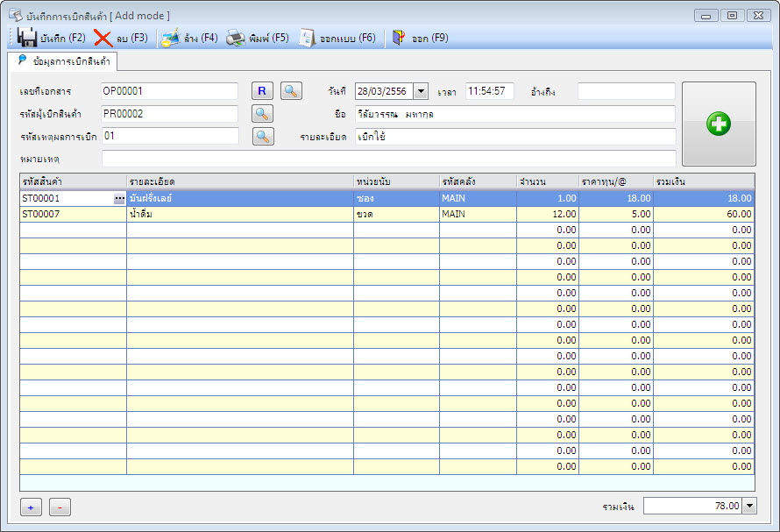Screen dimensions: 780x532
Task: Click the clear form icon (F4)
Action: (171, 38)
